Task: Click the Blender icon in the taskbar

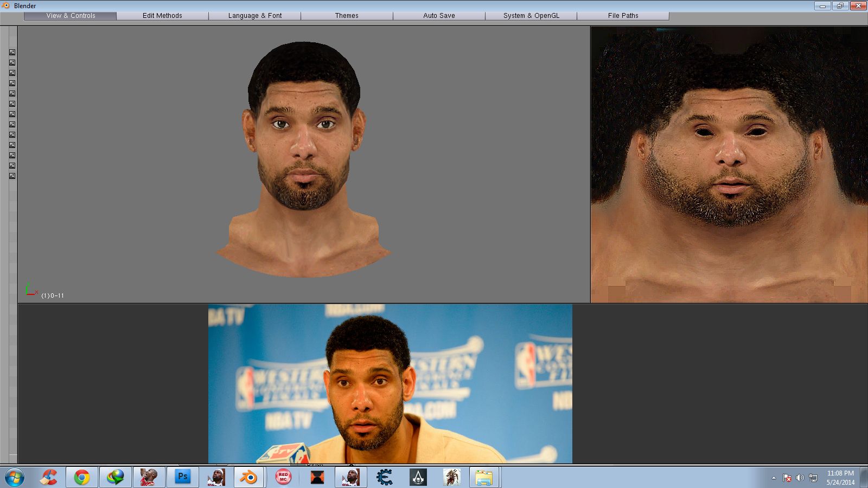Action: (249, 477)
